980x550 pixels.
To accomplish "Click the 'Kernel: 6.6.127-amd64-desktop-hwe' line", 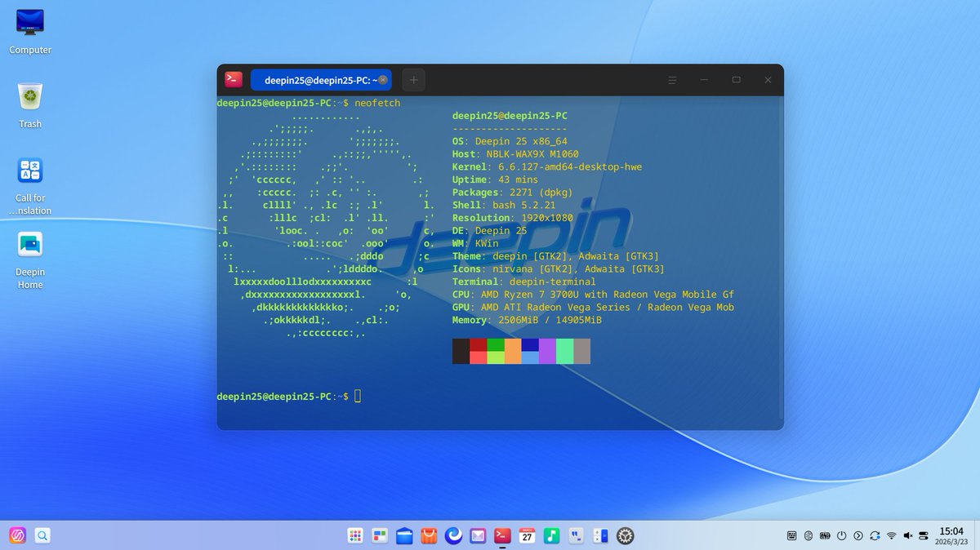I will tap(547, 167).
